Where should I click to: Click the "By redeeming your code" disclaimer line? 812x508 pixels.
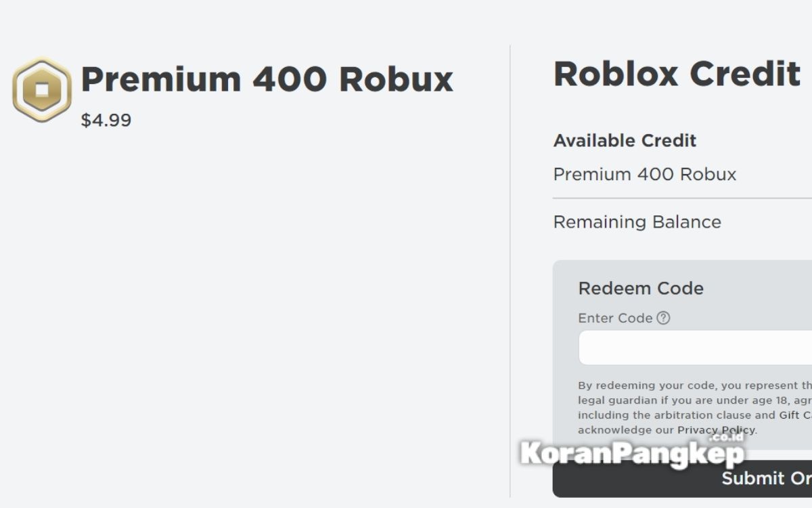click(694, 385)
